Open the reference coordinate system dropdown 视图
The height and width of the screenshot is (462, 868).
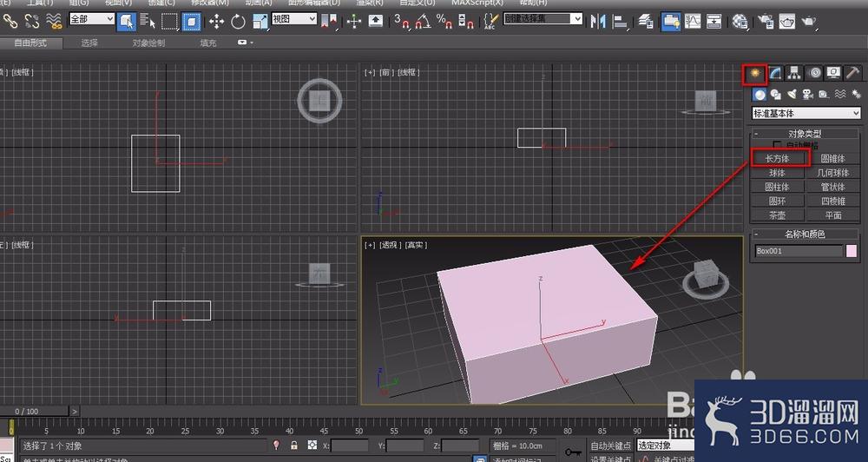(294, 19)
